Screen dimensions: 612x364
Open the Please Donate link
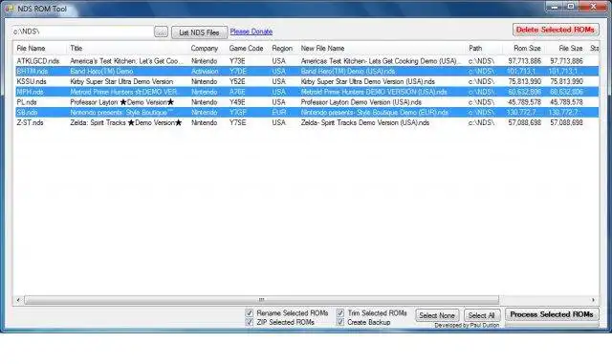pos(251,32)
